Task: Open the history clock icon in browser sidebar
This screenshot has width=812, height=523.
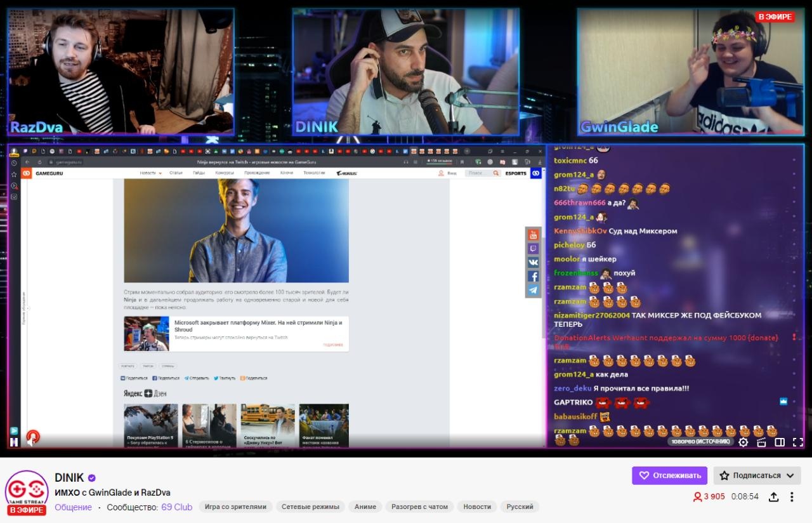Action: click(x=14, y=162)
